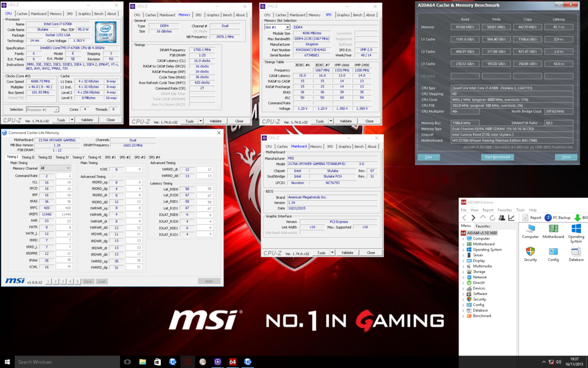Image resolution: width=588 pixels, height=368 pixels.
Task: Switch to Favorites tab in AIDA64 sidebar
Action: coord(482,226)
